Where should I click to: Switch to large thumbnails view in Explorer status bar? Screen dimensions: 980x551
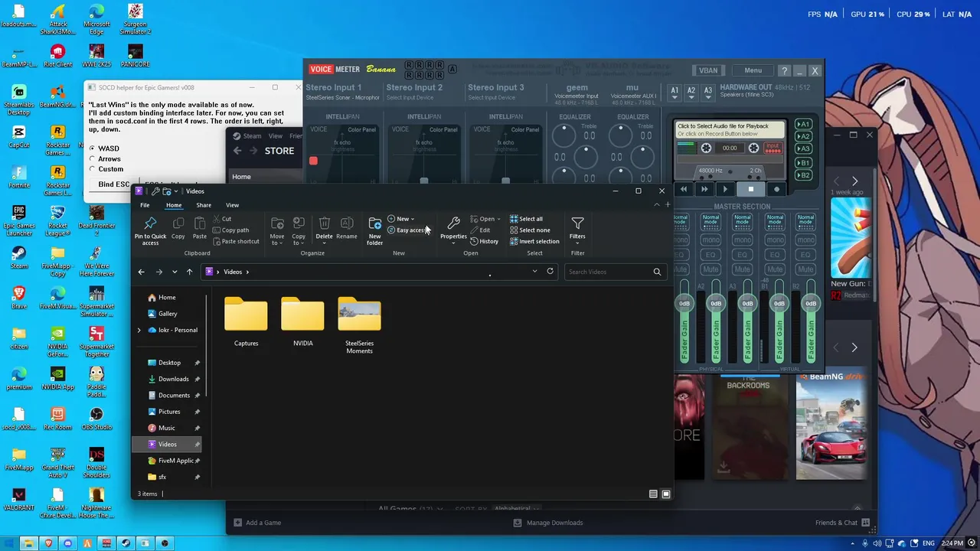coord(666,494)
